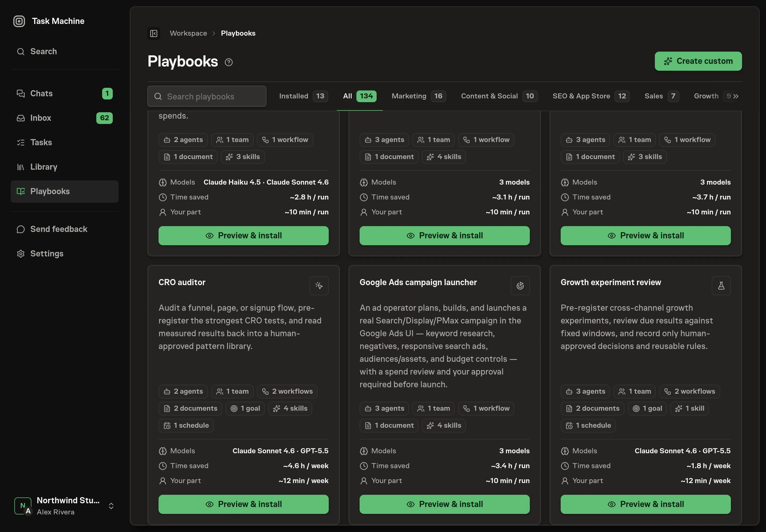Click the 2 documents tag in Growth experiment review

[x=592, y=409]
